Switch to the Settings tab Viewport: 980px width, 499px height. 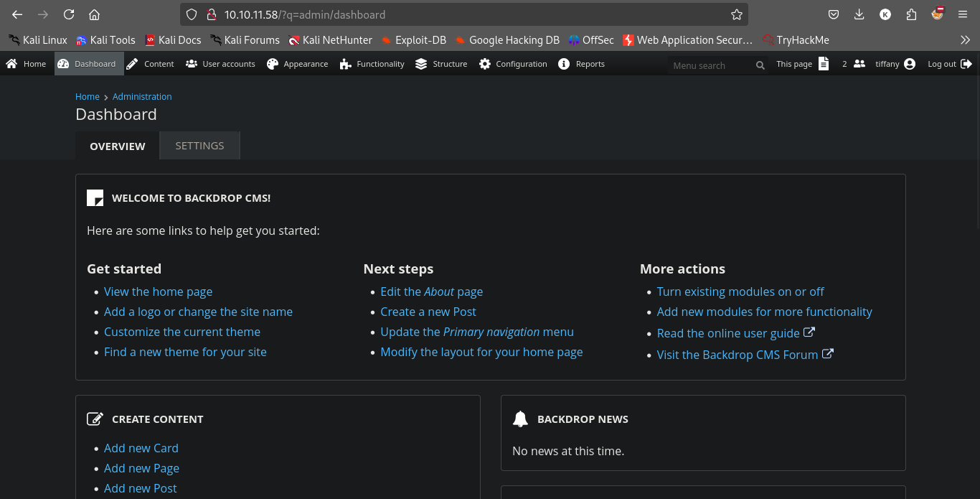[199, 146]
